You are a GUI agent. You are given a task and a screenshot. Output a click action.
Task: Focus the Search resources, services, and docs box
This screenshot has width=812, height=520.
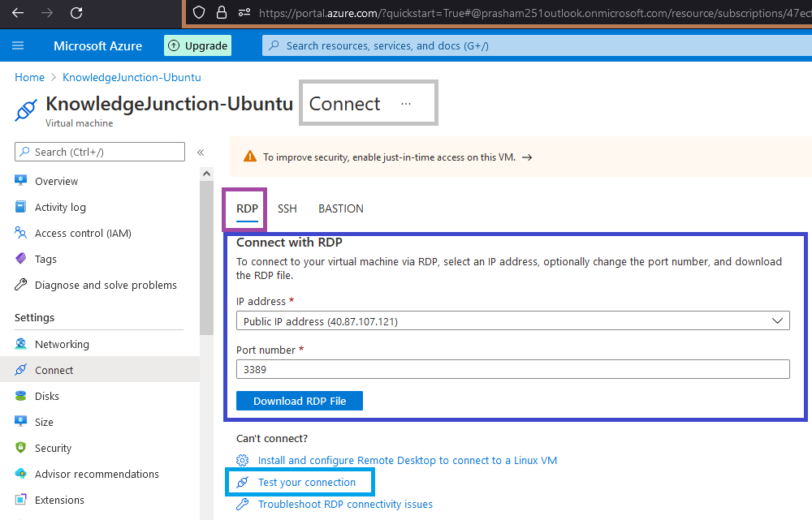coord(537,45)
